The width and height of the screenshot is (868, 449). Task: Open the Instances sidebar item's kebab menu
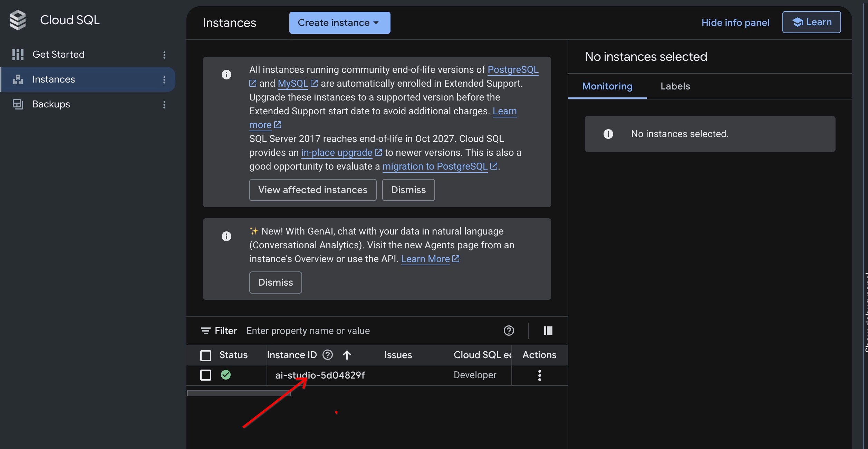[x=164, y=79]
